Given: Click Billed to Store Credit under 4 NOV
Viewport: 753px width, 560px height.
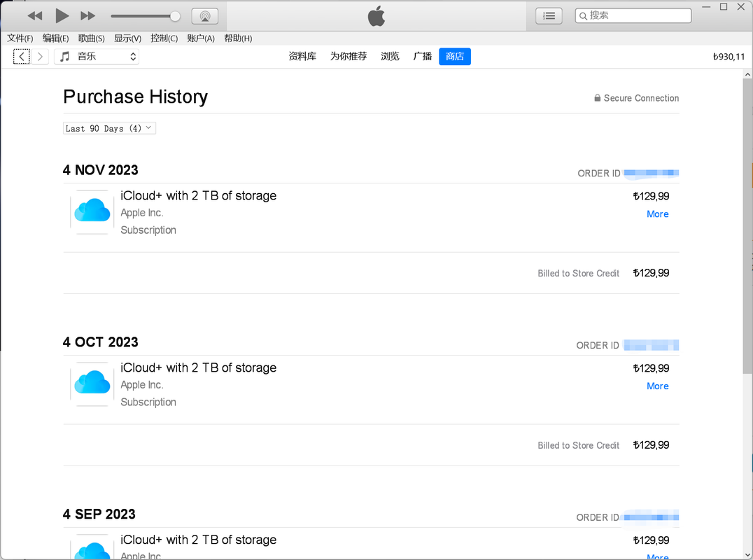Looking at the screenshot, I should tap(578, 273).
